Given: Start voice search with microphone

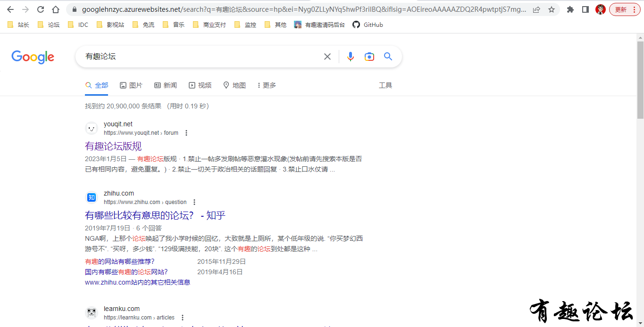Looking at the screenshot, I should coord(351,57).
